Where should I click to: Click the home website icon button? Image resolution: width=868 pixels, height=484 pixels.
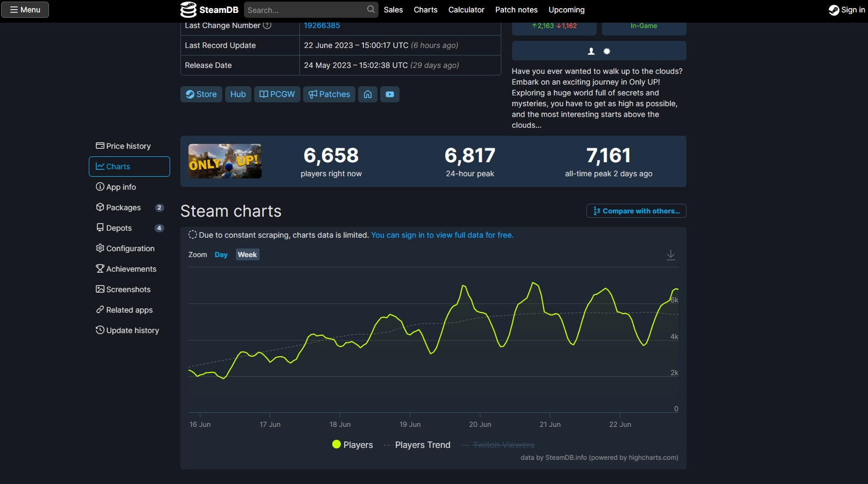coord(368,94)
